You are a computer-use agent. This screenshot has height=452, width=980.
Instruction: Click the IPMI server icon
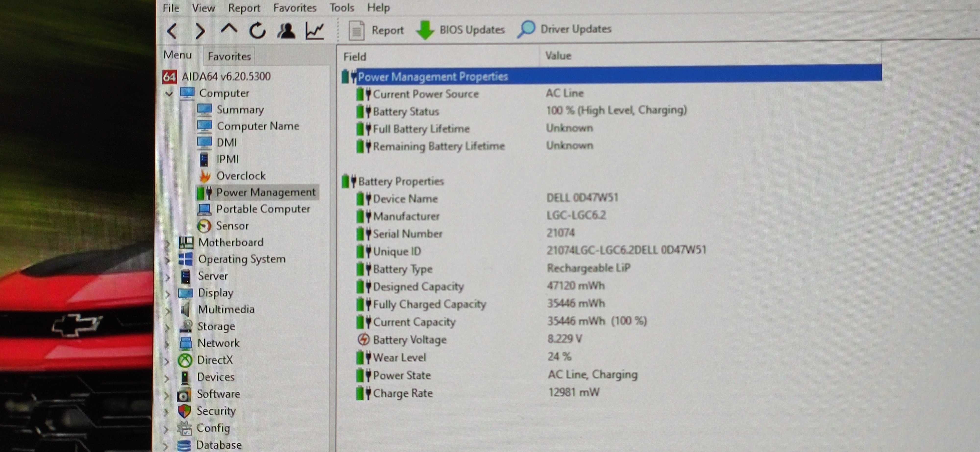point(204,159)
